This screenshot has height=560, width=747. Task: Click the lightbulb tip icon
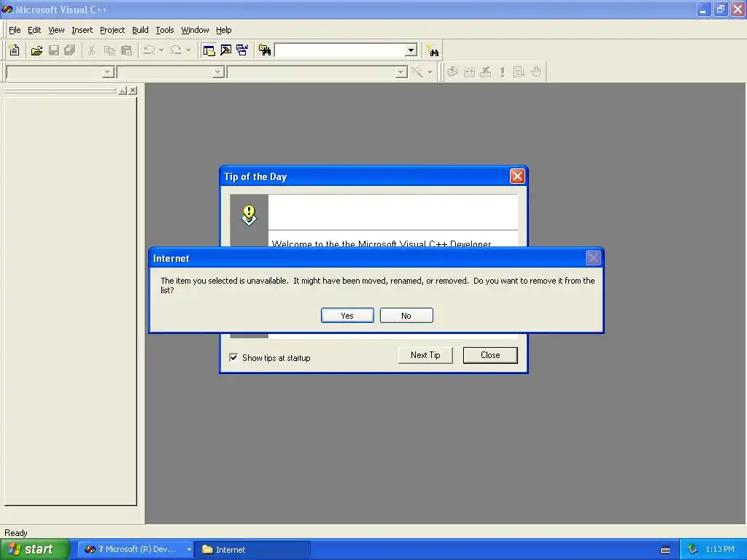(x=249, y=215)
